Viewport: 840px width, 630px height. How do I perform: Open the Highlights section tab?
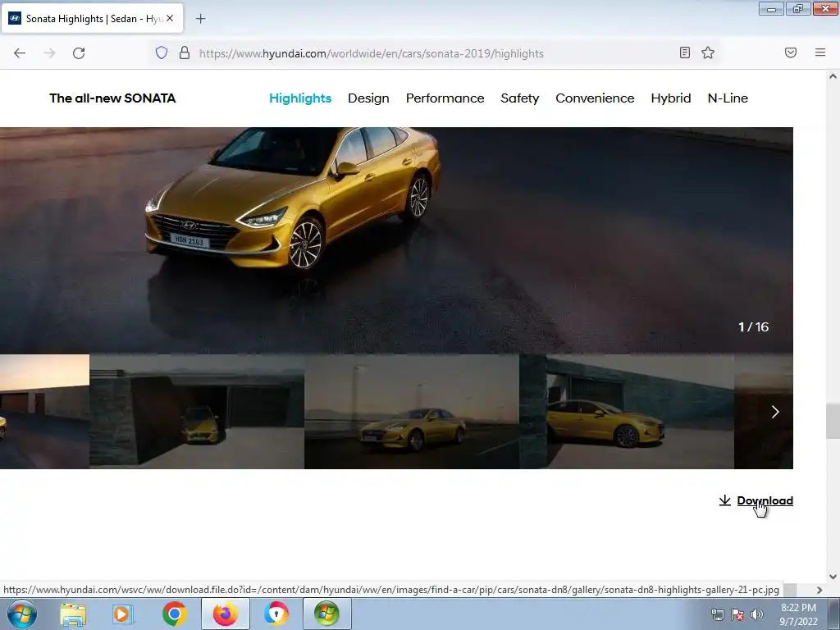point(300,98)
